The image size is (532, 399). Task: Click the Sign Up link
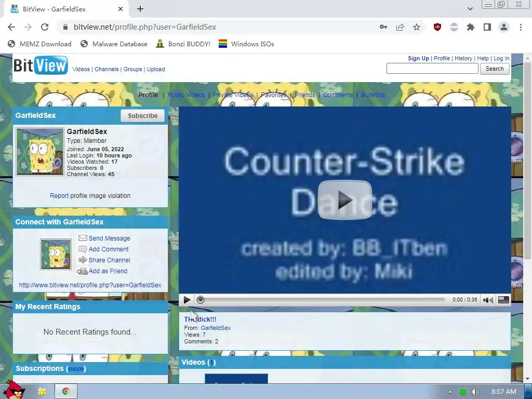418,58
